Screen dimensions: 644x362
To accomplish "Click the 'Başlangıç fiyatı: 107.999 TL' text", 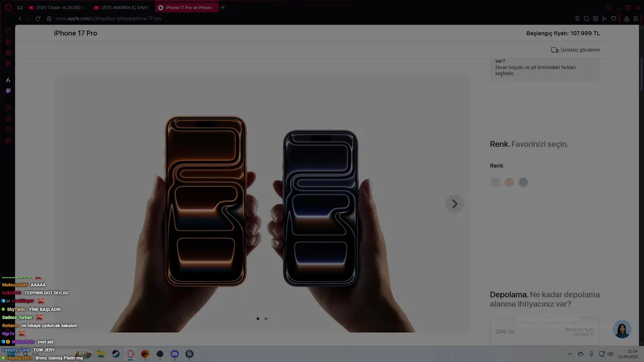I will click(x=563, y=33).
